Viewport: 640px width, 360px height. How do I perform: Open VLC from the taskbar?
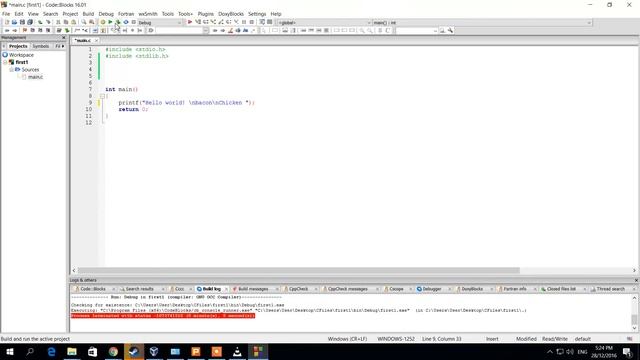point(237,351)
